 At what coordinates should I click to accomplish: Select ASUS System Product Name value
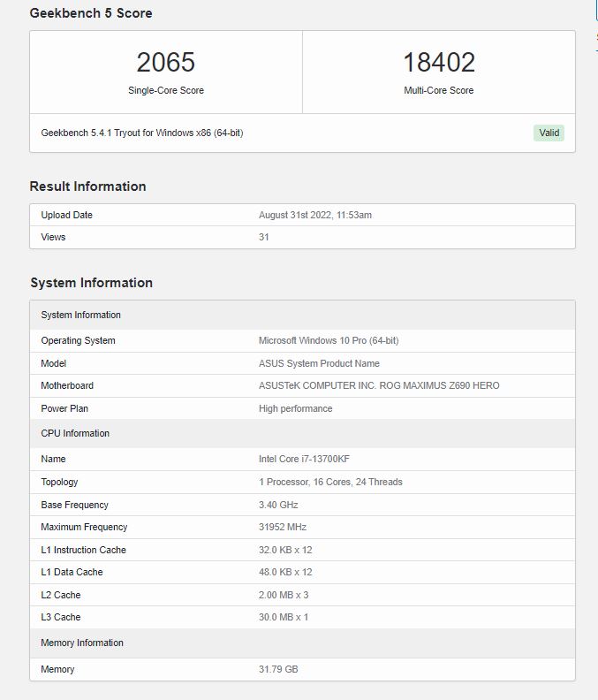319,363
